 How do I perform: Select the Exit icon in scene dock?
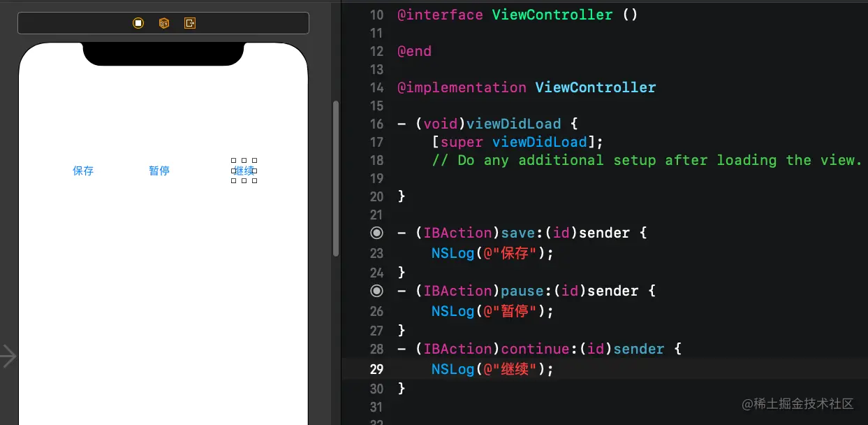(x=189, y=23)
